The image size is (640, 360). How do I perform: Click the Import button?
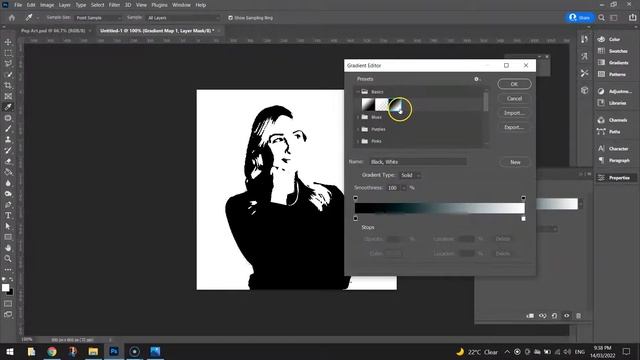[514, 113]
